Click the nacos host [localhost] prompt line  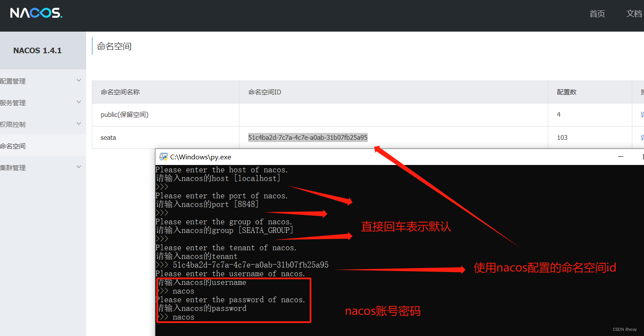218,178
